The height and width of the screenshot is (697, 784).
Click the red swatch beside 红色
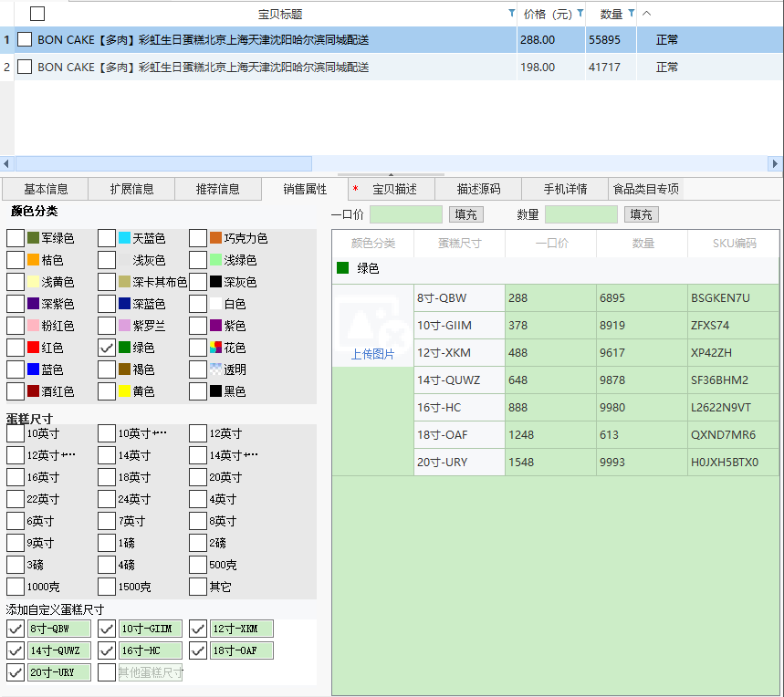point(33,348)
